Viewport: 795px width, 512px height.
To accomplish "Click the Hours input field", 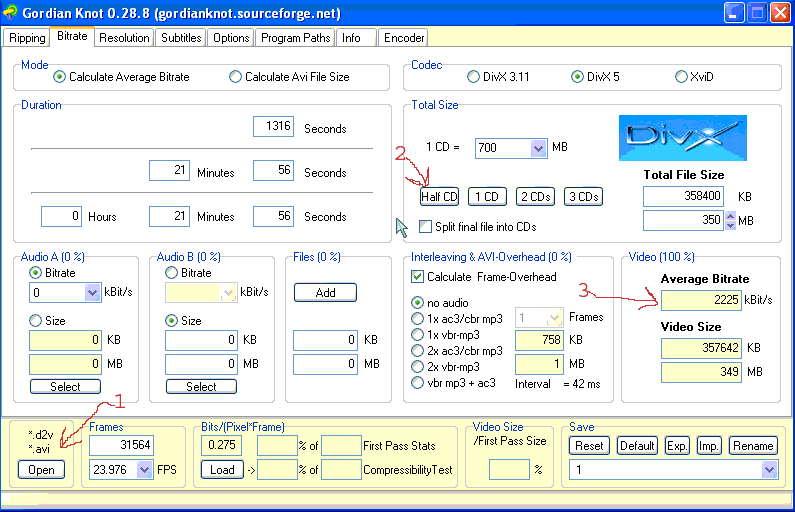I will pos(61,216).
